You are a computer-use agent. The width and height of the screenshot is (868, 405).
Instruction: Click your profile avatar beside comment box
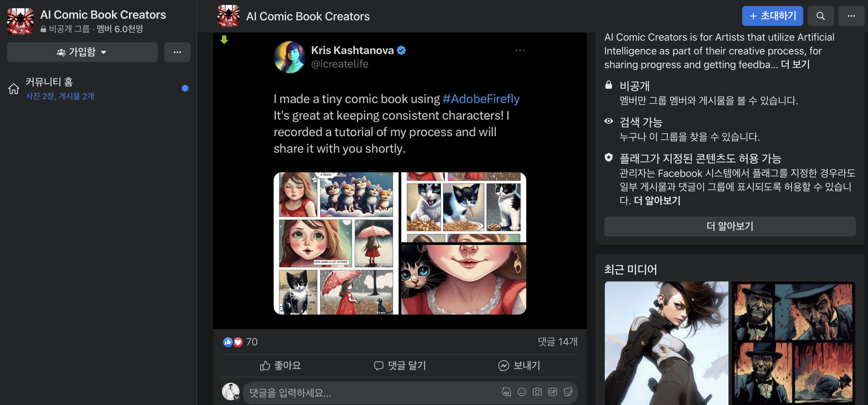[230, 391]
